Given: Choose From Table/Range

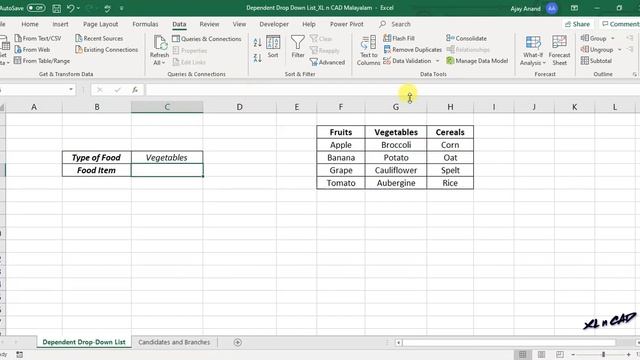Looking at the screenshot, I should (x=42, y=61).
